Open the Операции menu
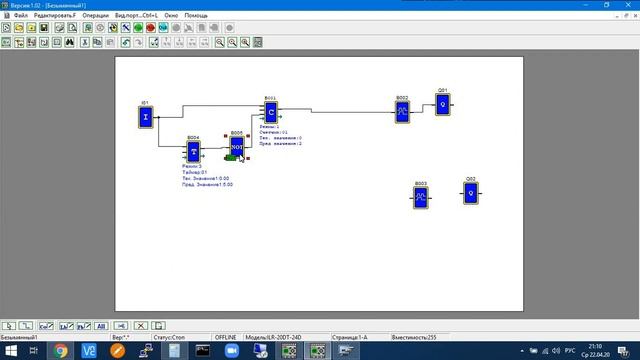Image resolution: width=640 pixels, height=360 pixels. pos(96,16)
